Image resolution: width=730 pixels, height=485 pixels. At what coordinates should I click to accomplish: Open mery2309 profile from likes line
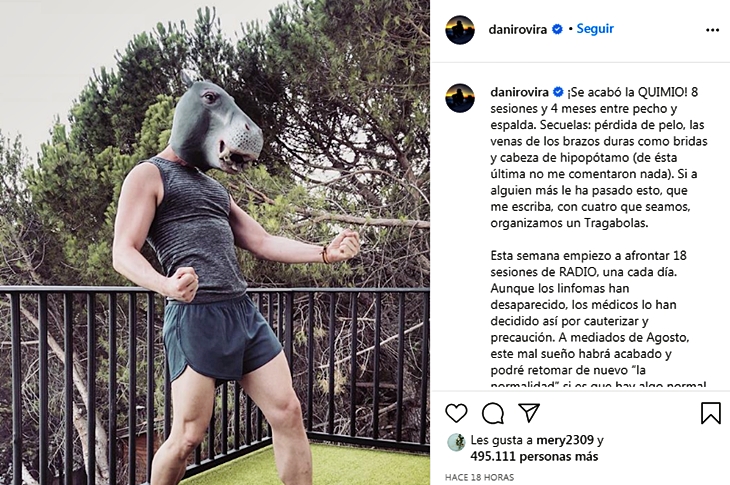click(x=565, y=440)
